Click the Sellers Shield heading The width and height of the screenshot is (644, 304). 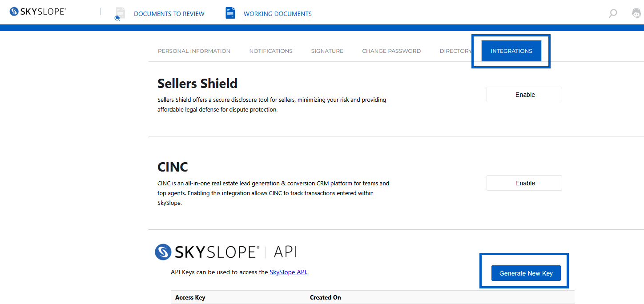tap(197, 84)
